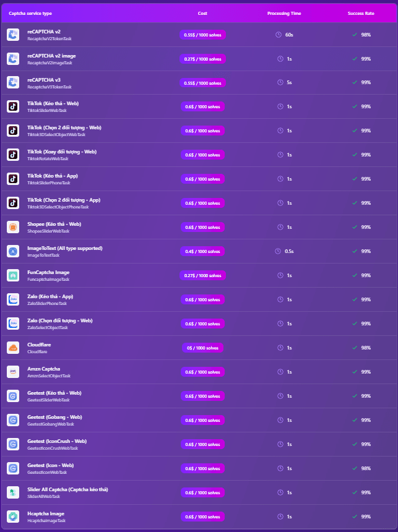Click the ImageToText service icon

click(13, 251)
